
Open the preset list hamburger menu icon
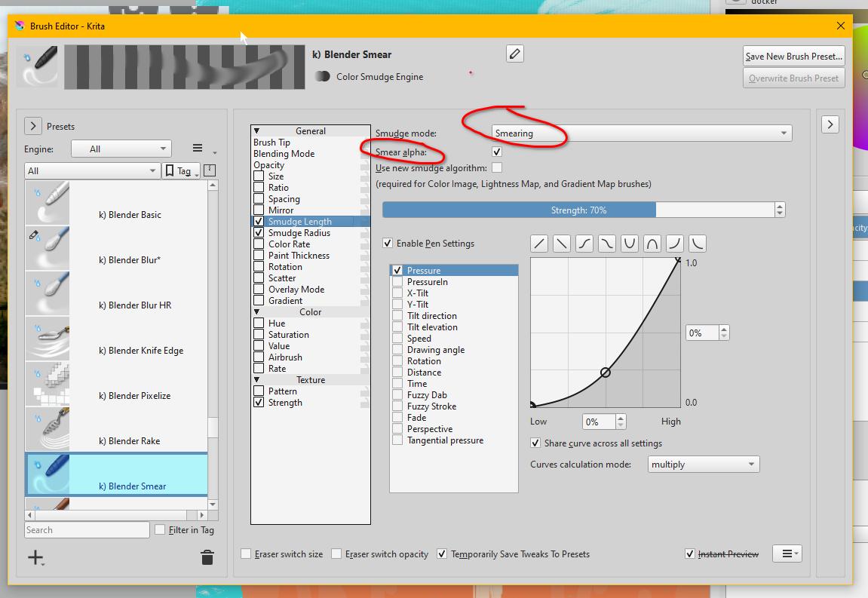pos(198,148)
